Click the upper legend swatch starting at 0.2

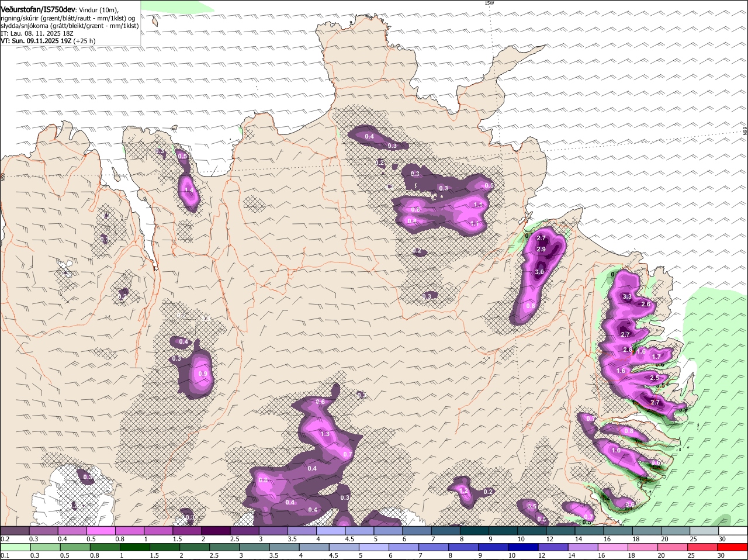(x=15, y=531)
